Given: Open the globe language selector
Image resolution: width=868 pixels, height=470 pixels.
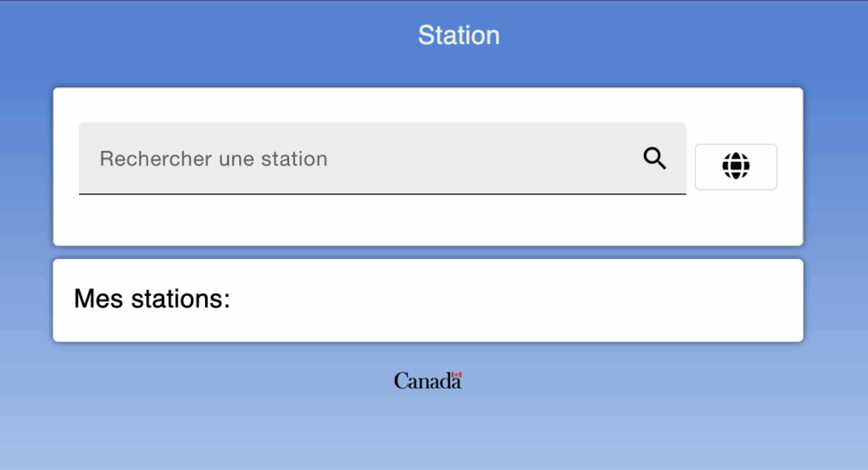Looking at the screenshot, I should [736, 166].
